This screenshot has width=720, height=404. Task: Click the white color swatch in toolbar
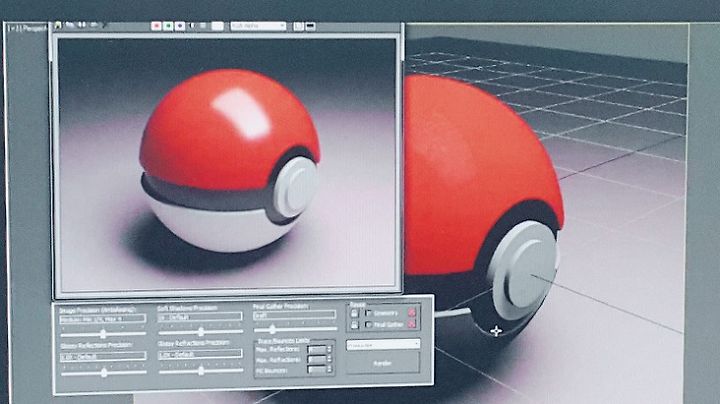pos(218,26)
